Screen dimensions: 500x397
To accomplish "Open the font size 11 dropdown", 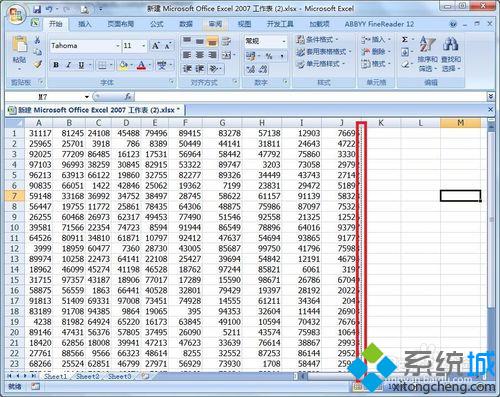I will [144, 46].
